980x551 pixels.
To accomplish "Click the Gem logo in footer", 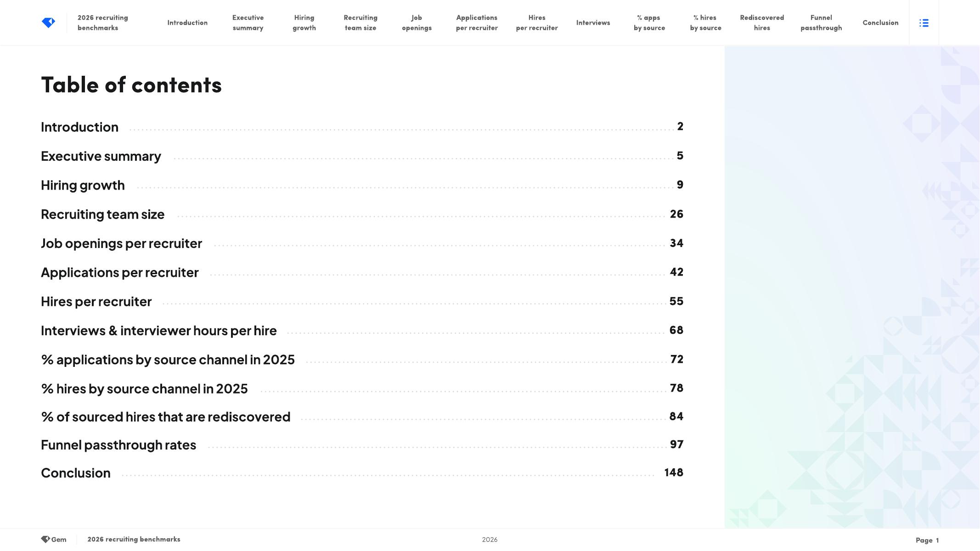I will [53, 540].
